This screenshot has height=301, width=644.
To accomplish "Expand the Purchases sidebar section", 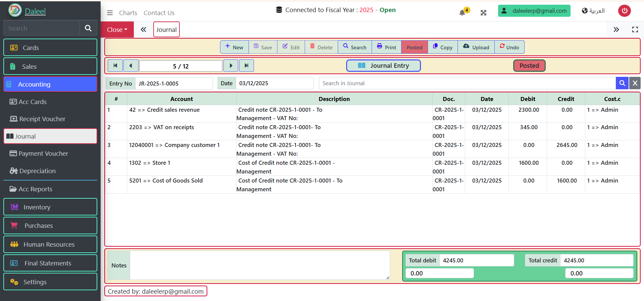I will point(50,225).
